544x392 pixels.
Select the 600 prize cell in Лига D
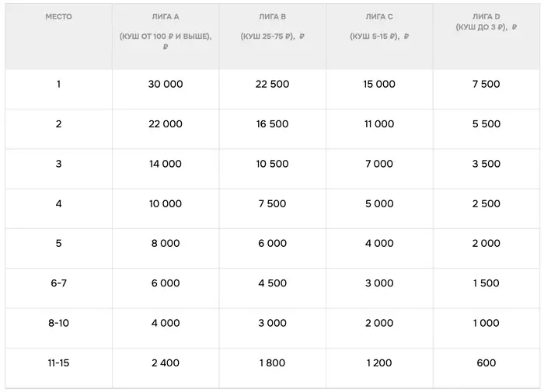[x=486, y=363]
